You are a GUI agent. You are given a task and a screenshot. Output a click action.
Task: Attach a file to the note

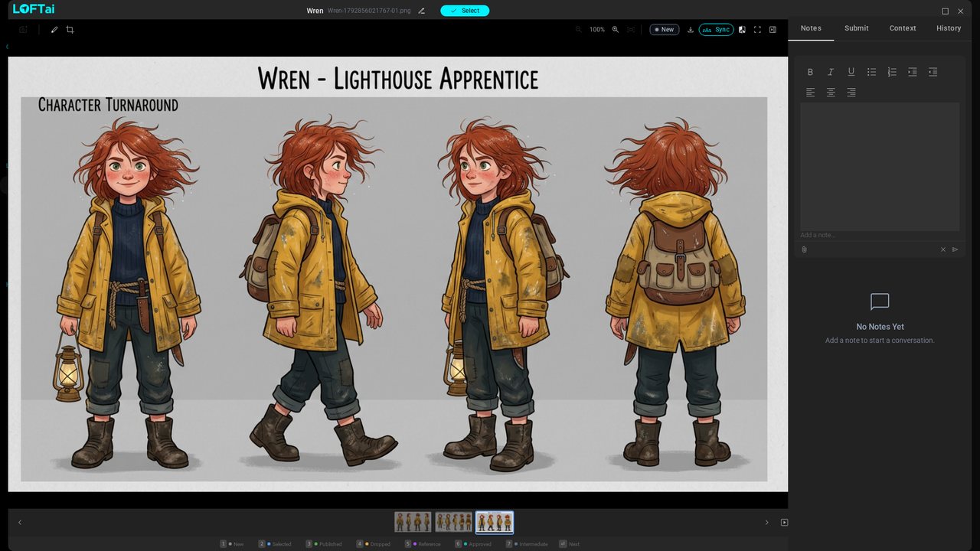[804, 249]
